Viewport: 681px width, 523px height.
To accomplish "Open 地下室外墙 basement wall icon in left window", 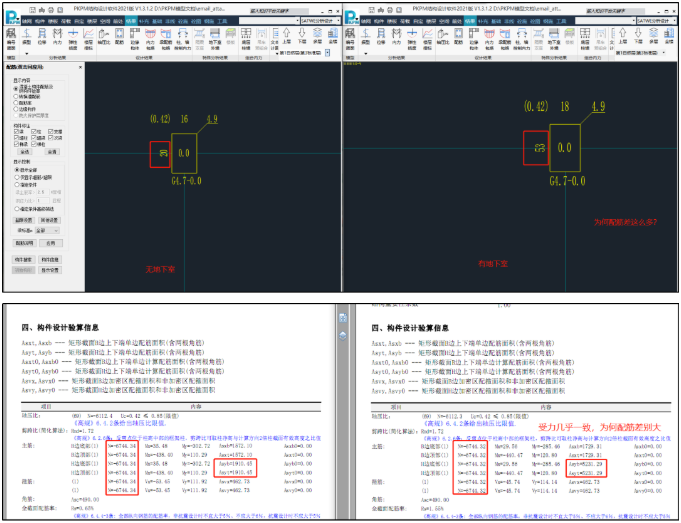I will point(215,38).
